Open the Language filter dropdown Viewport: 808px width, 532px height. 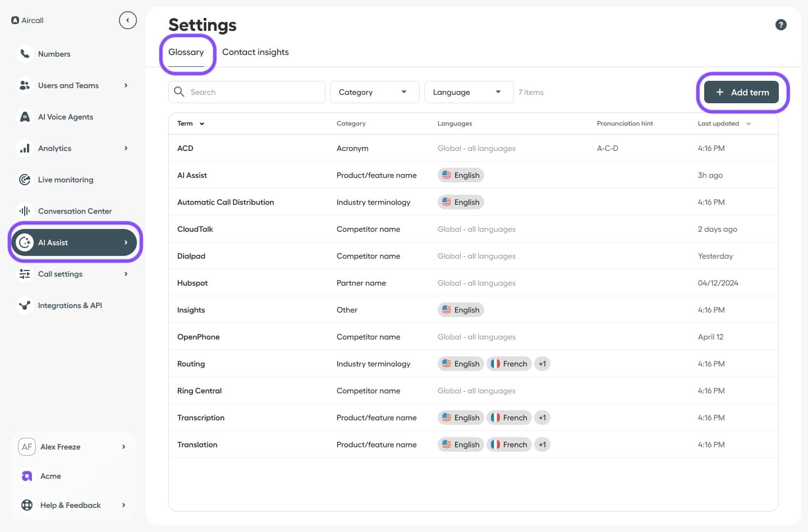tap(468, 92)
